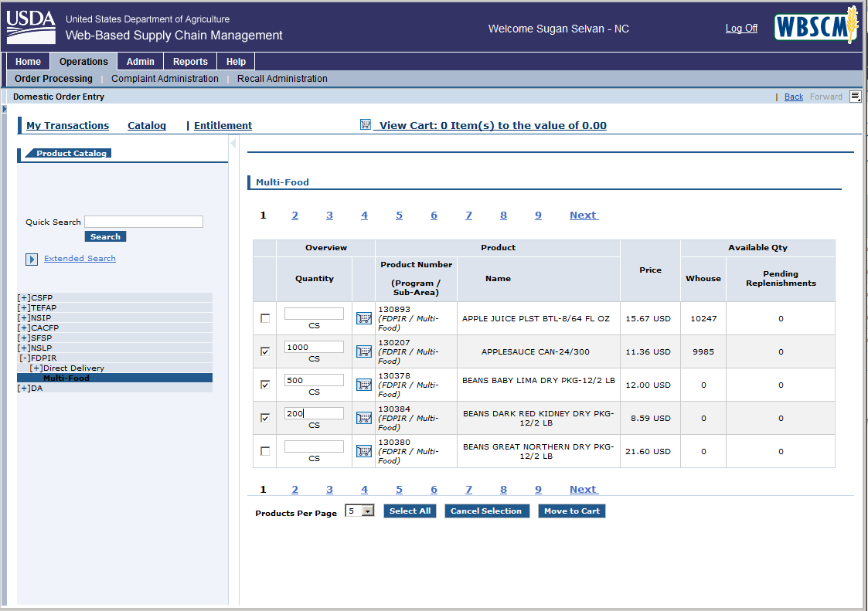Uncheck the Applesauce product checkbox

pyautogui.click(x=265, y=351)
